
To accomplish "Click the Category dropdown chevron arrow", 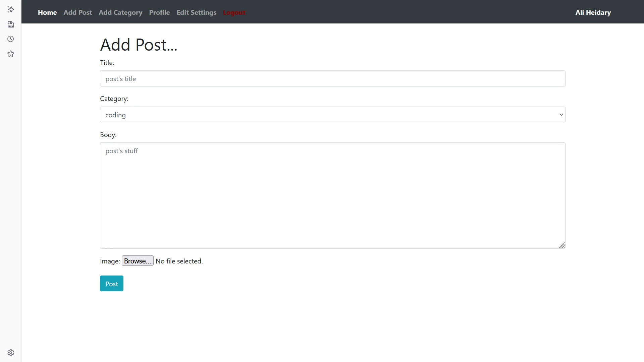I will [561, 115].
